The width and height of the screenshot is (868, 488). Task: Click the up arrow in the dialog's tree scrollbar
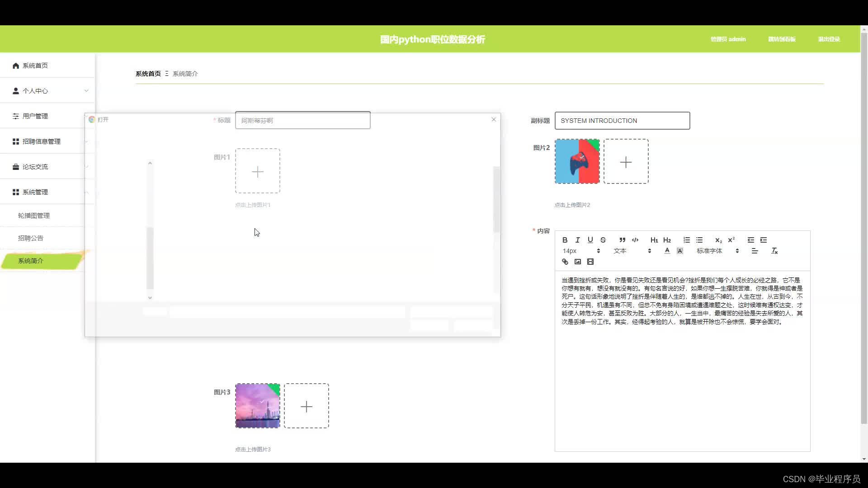tap(150, 163)
